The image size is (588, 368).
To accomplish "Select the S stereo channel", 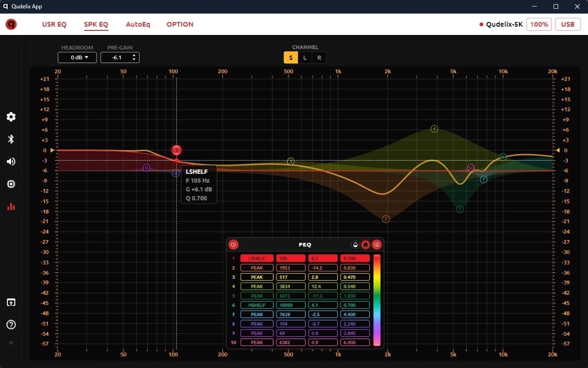I will pyautogui.click(x=291, y=57).
